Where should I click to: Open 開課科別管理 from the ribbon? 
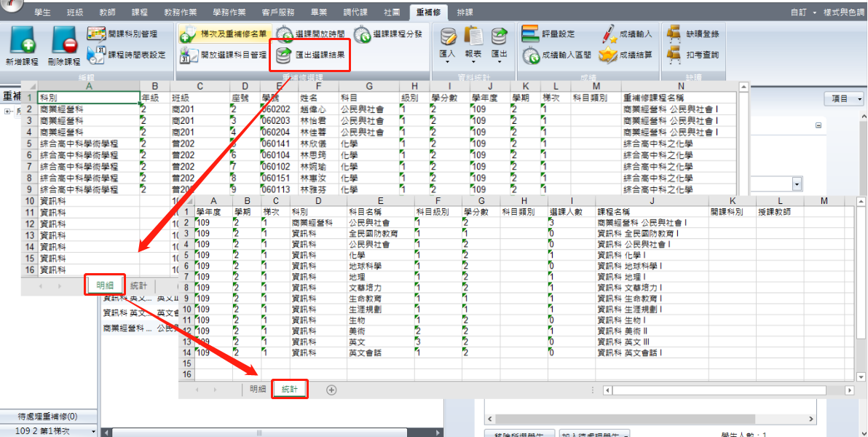pyautogui.click(x=122, y=34)
